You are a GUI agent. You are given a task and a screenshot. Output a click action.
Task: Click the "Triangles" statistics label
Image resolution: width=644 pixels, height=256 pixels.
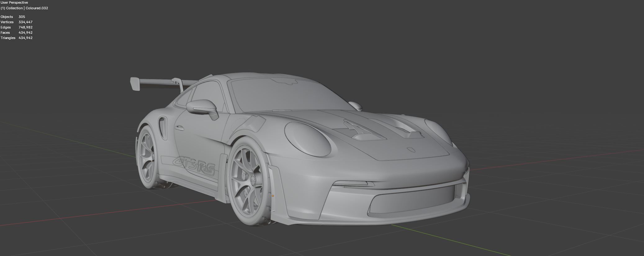[x=8, y=38]
